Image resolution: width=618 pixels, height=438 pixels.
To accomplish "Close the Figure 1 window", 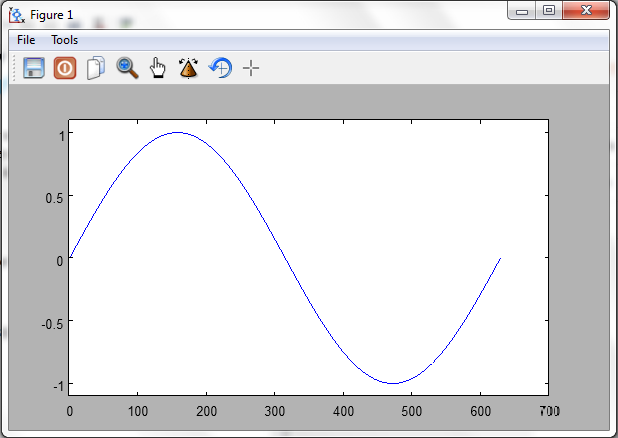I will click(x=586, y=10).
